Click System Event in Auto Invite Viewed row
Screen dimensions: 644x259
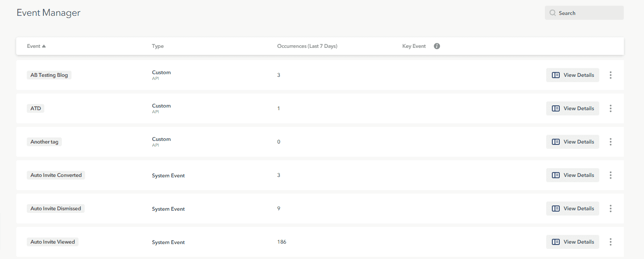(x=168, y=242)
